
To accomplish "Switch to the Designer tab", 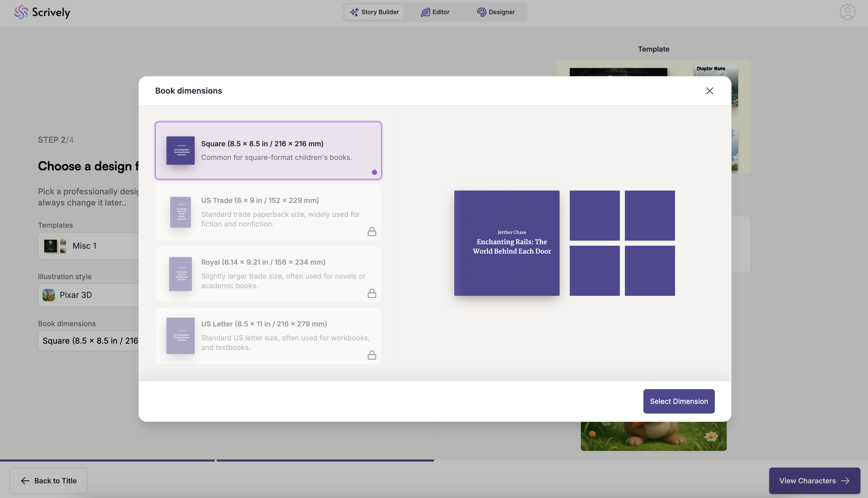I will (x=496, y=12).
